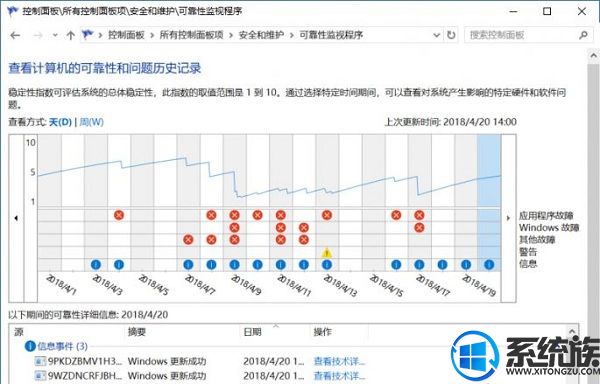The height and width of the screenshot is (384, 600).
Task: Click the other failure icon on 2018/4/7
Action: 188,240
